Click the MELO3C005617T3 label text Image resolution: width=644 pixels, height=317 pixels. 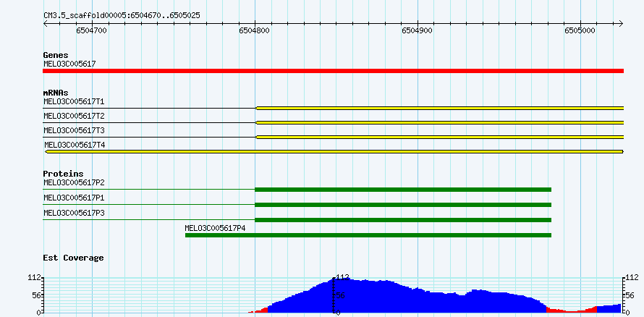pyautogui.click(x=74, y=130)
